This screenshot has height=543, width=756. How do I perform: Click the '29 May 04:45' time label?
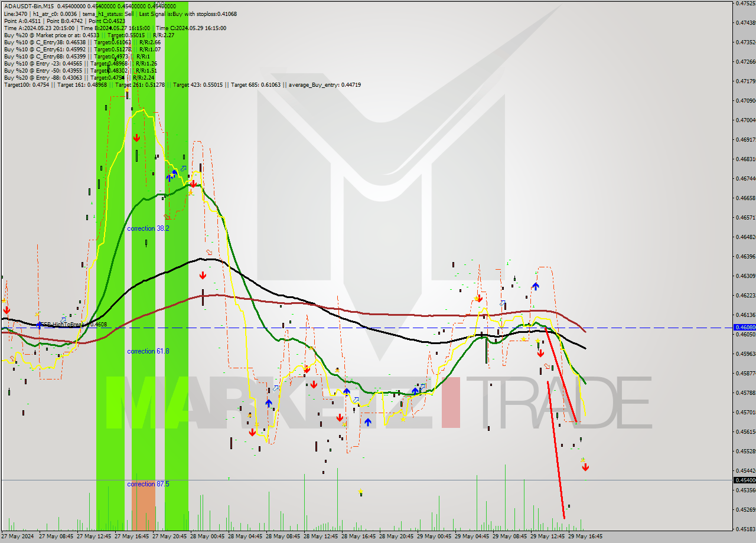click(472, 537)
